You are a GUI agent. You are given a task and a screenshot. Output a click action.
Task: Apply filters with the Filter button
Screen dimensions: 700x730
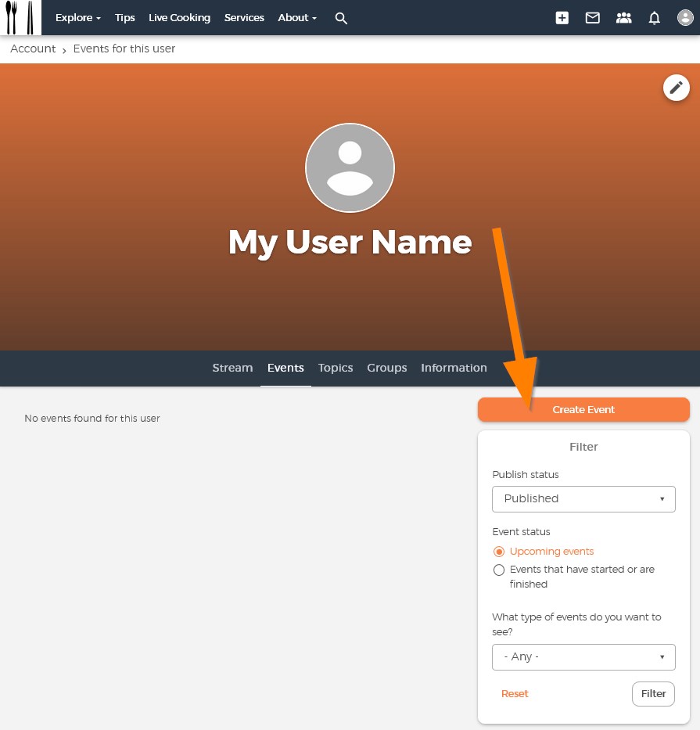coord(653,694)
